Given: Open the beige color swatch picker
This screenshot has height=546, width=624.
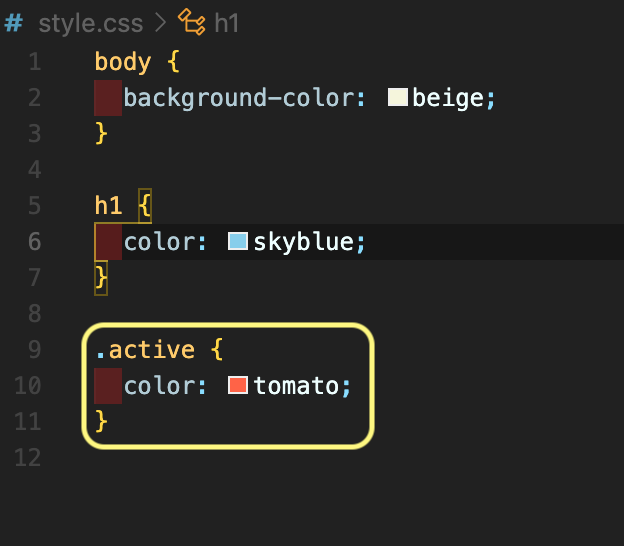Looking at the screenshot, I should [x=398, y=97].
